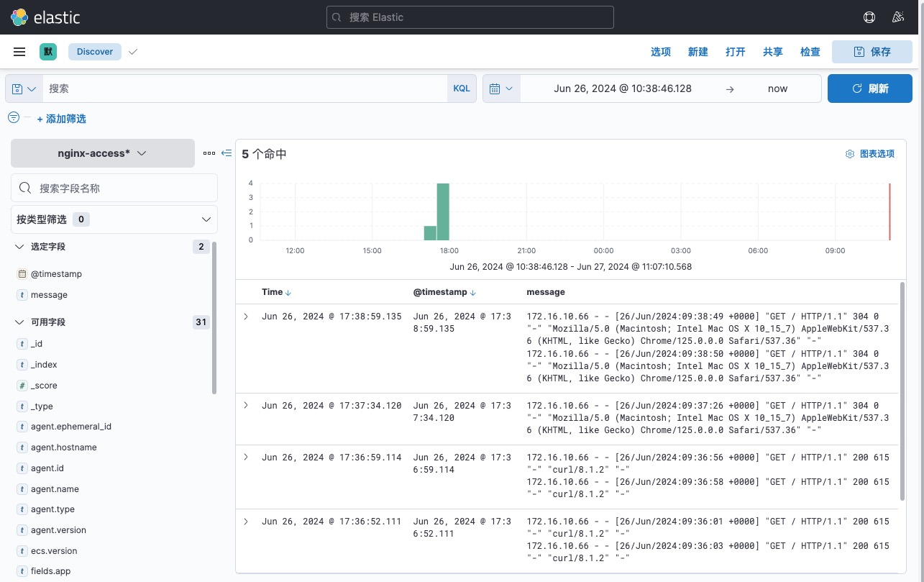Open the hamburger navigation menu
Viewport: 924px width, 582px height.
[19, 52]
